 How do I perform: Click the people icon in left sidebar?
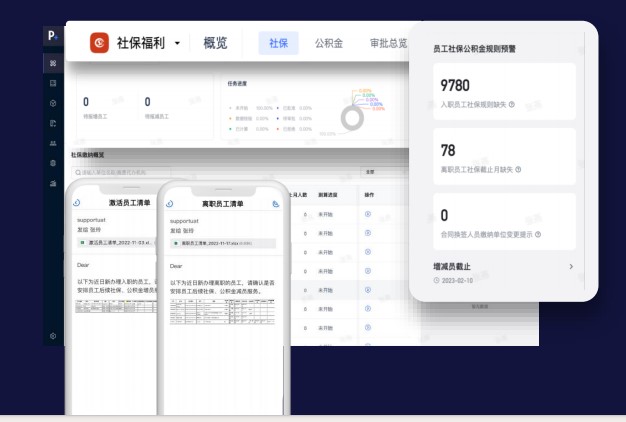pos(52,143)
